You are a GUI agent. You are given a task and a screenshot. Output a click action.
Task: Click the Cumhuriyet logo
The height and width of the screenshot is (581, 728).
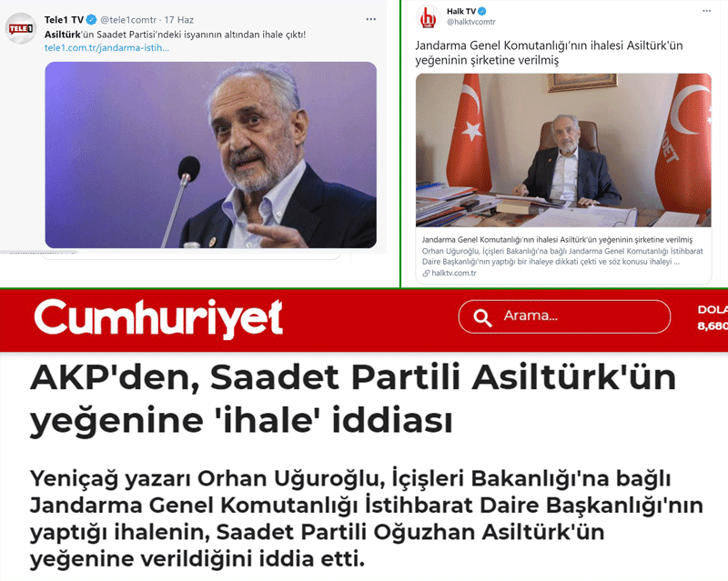(x=158, y=318)
